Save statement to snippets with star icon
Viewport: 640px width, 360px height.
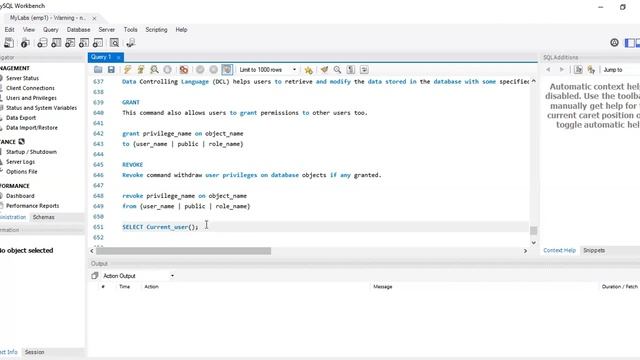coord(309,70)
